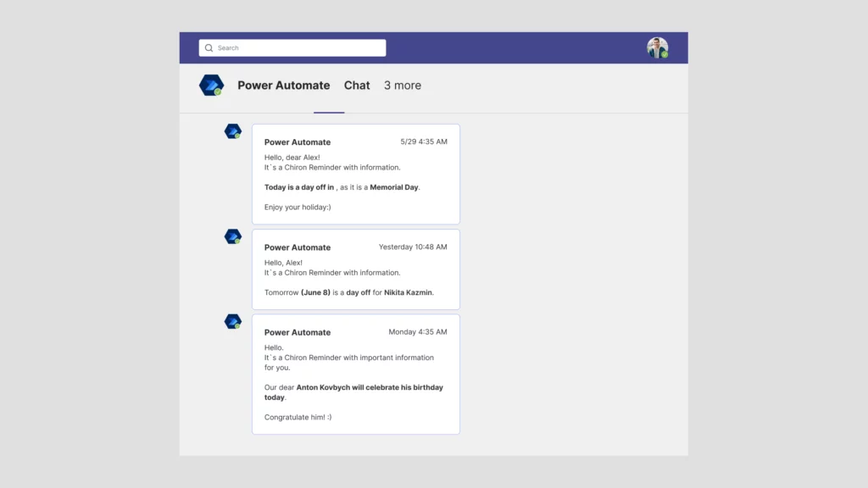
Task: Click the Search input field
Action: click(292, 47)
